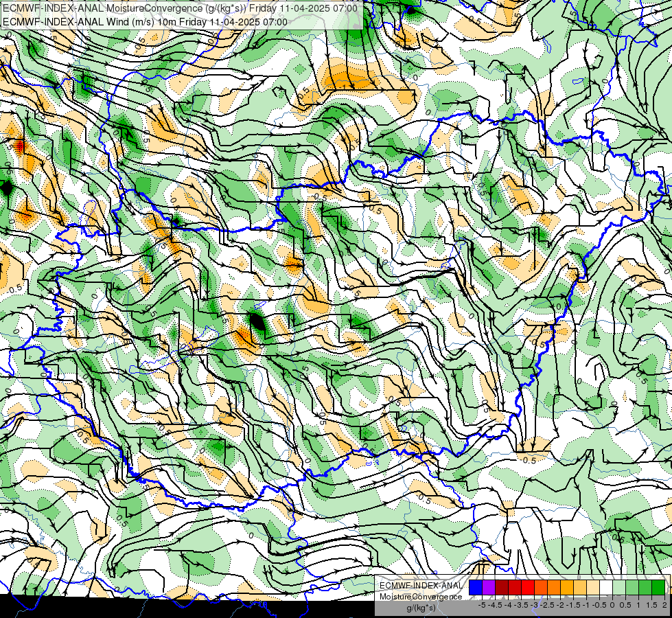Select the white swatch in the legend

605,588
